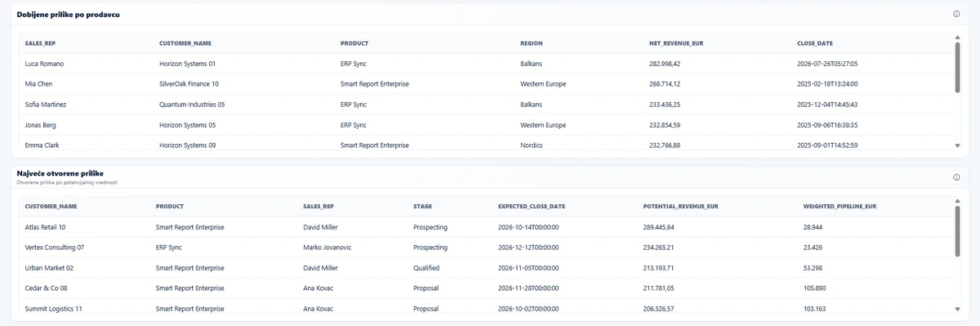
Task: Click revenue value 282.998,42
Action: click(665, 64)
